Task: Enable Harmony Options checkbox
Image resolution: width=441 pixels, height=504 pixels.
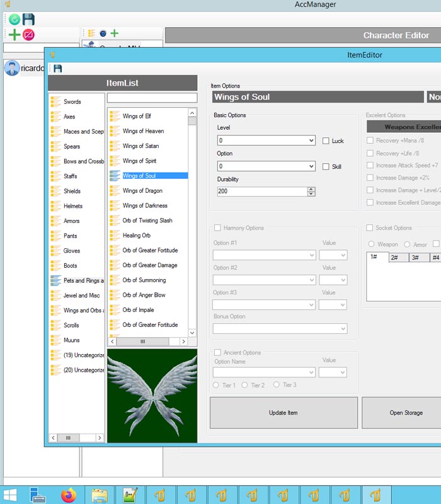Action: click(217, 228)
